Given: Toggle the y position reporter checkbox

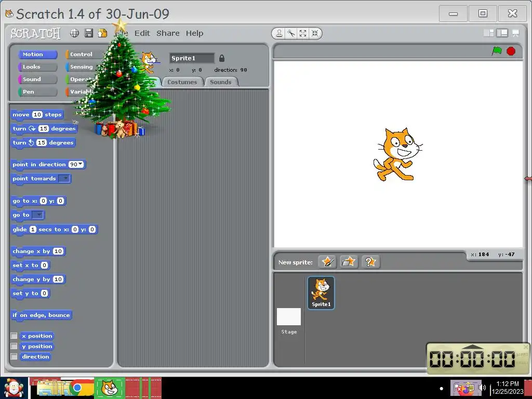Looking at the screenshot, I should point(14,346).
